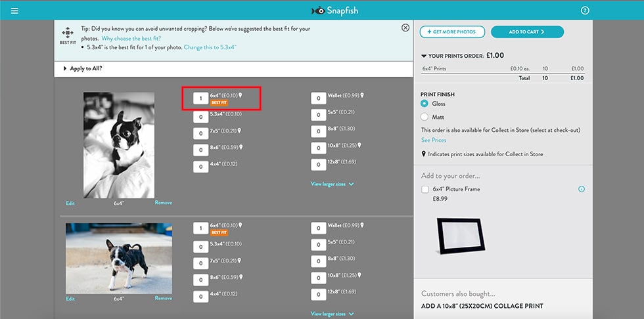This screenshot has width=644, height=319.
Task: Remove the second dog photo
Action: (x=163, y=298)
